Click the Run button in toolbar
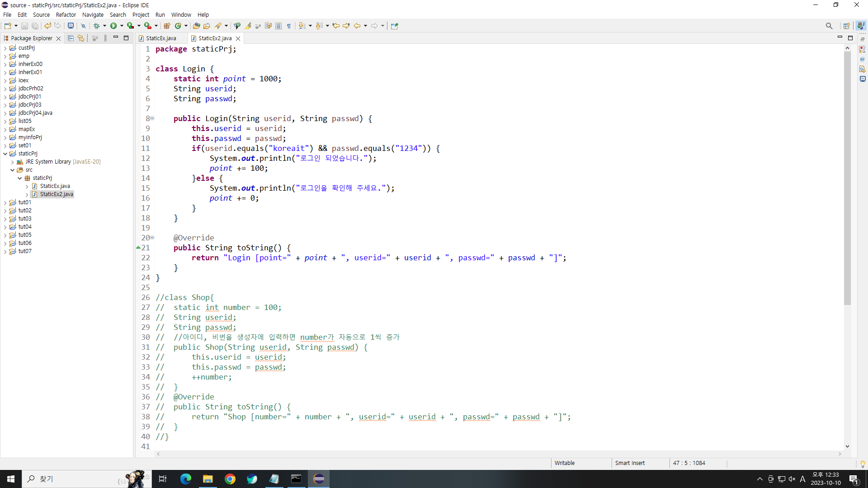 [113, 26]
